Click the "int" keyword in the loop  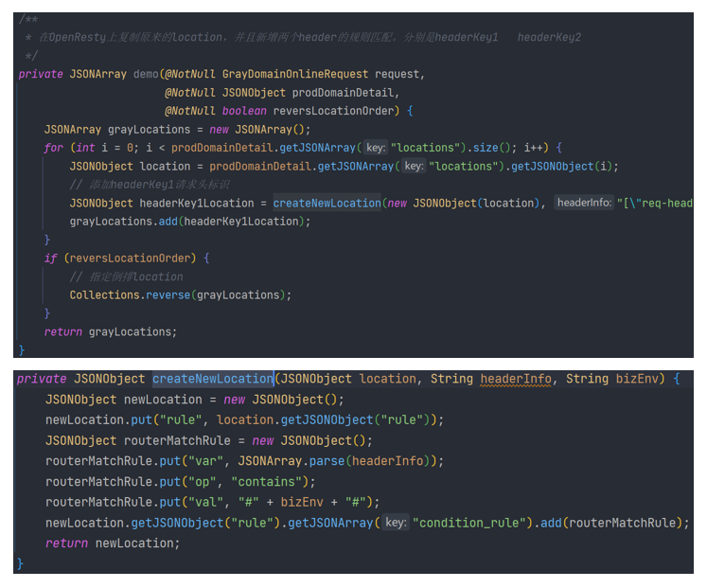pos(85,148)
